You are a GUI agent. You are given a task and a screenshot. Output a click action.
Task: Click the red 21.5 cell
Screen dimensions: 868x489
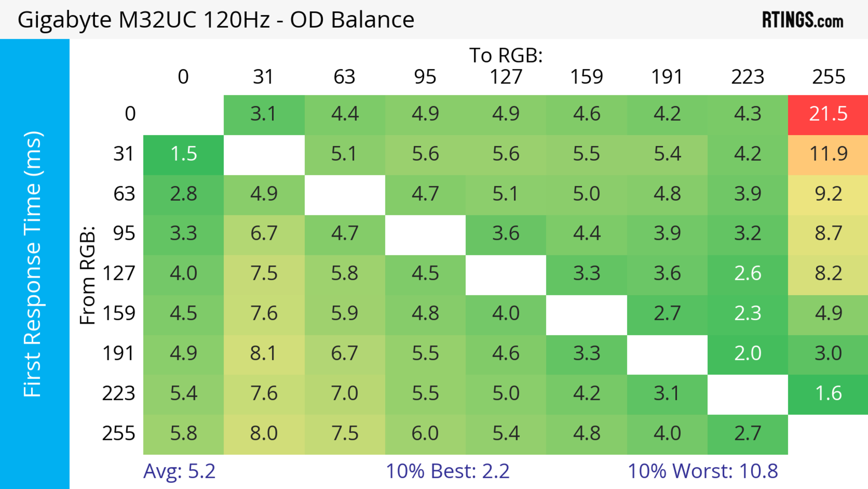click(x=828, y=114)
